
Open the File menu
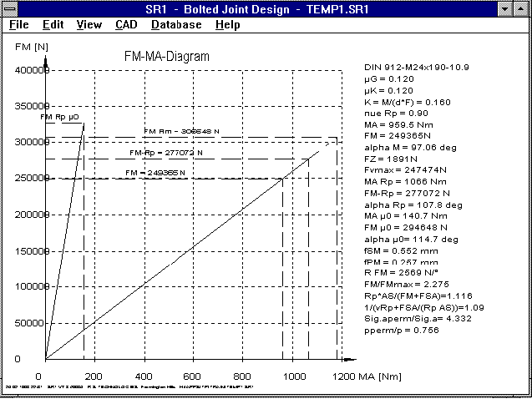pos(18,25)
